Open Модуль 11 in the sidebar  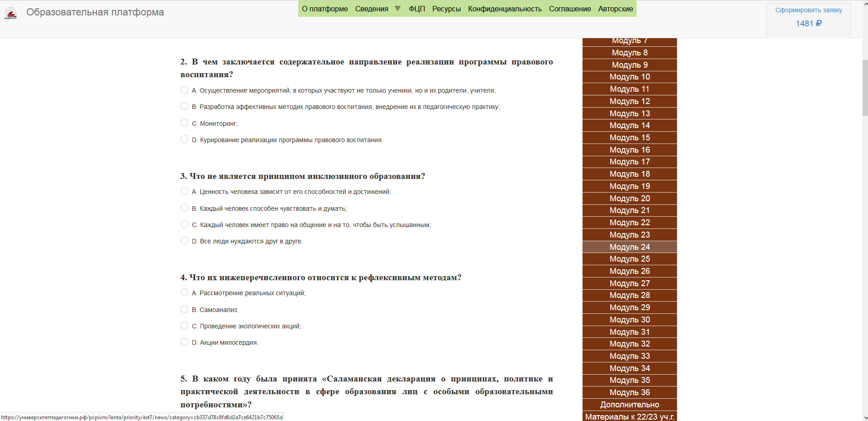pos(629,89)
